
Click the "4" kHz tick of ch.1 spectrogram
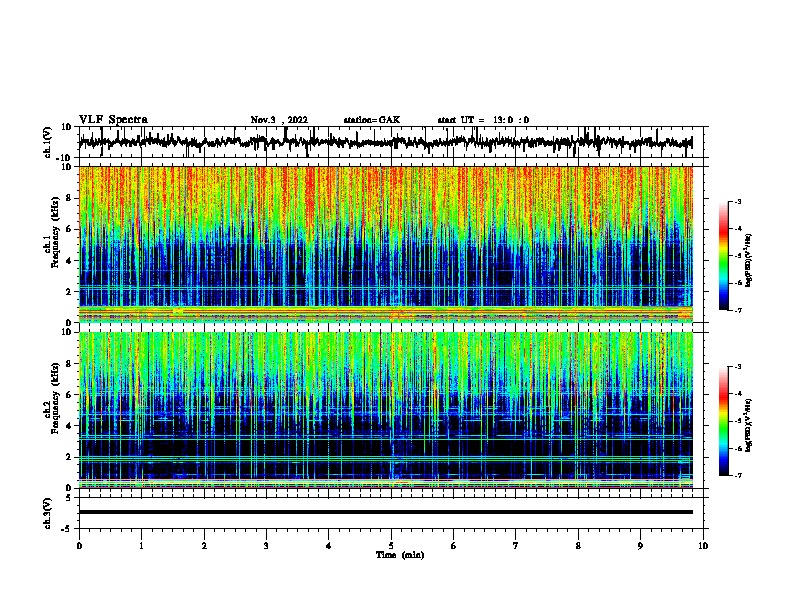click(70, 261)
